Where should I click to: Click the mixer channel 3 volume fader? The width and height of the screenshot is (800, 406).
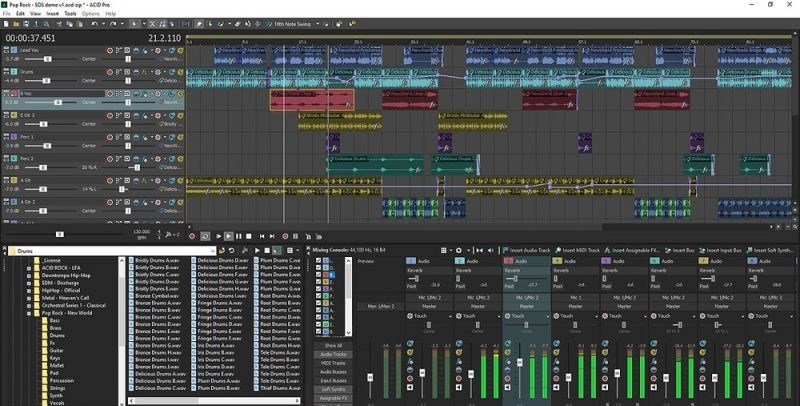[519, 363]
